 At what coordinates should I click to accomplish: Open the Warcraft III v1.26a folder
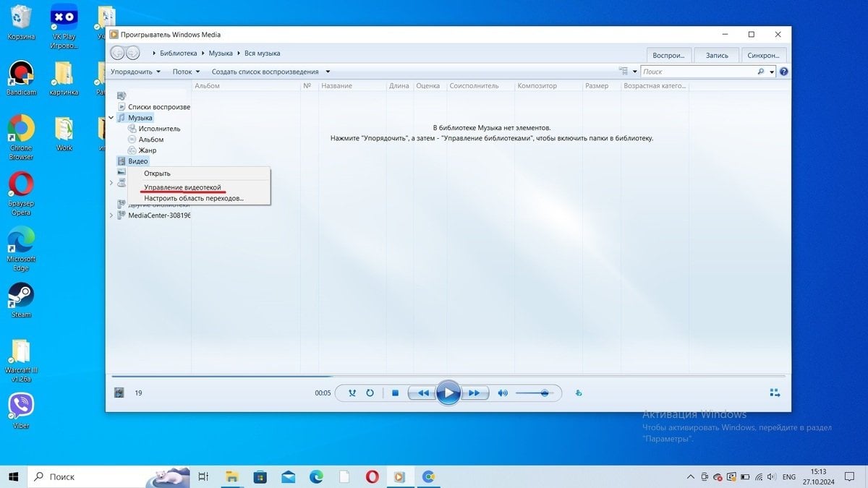point(21,360)
